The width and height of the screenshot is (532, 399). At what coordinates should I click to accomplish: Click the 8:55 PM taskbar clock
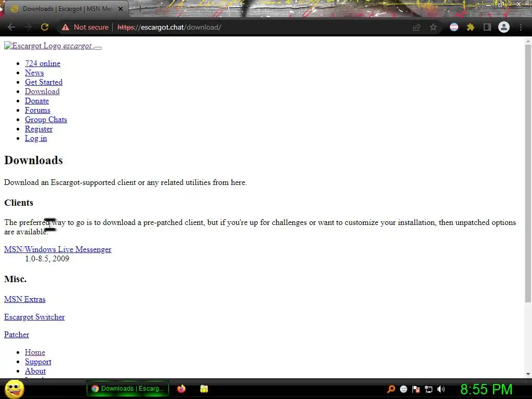(x=486, y=389)
